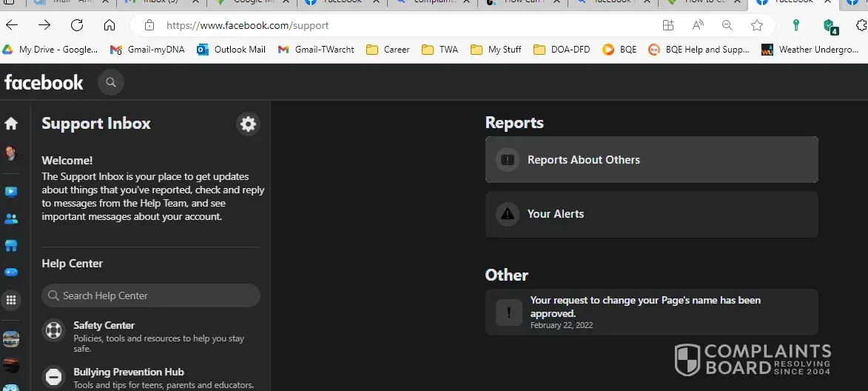Open the Friends icon in left sidebar

(11, 219)
